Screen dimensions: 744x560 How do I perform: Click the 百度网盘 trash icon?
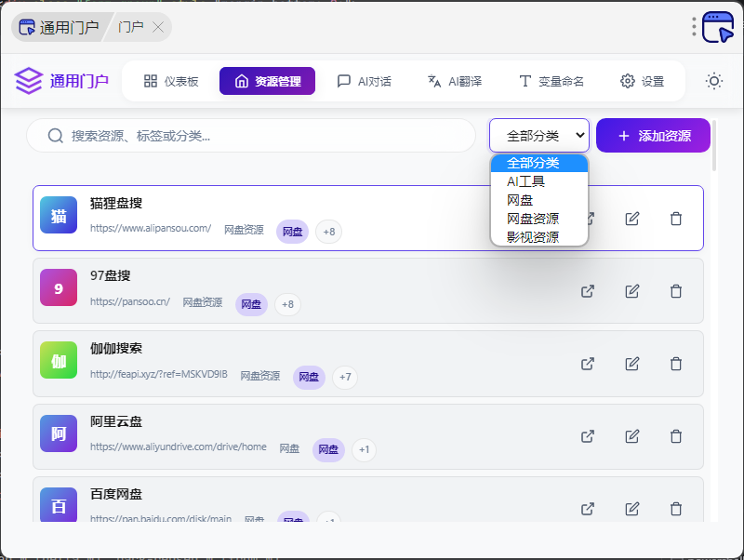676,509
